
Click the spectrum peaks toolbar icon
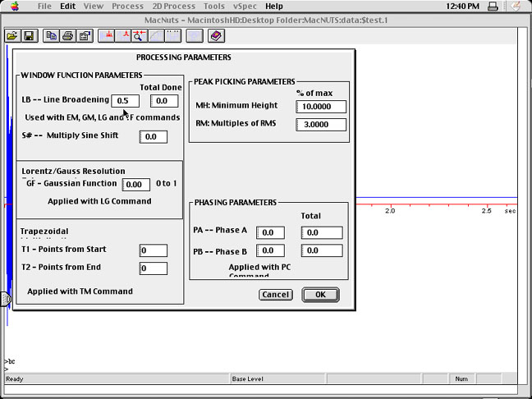pyautogui.click(x=108, y=36)
